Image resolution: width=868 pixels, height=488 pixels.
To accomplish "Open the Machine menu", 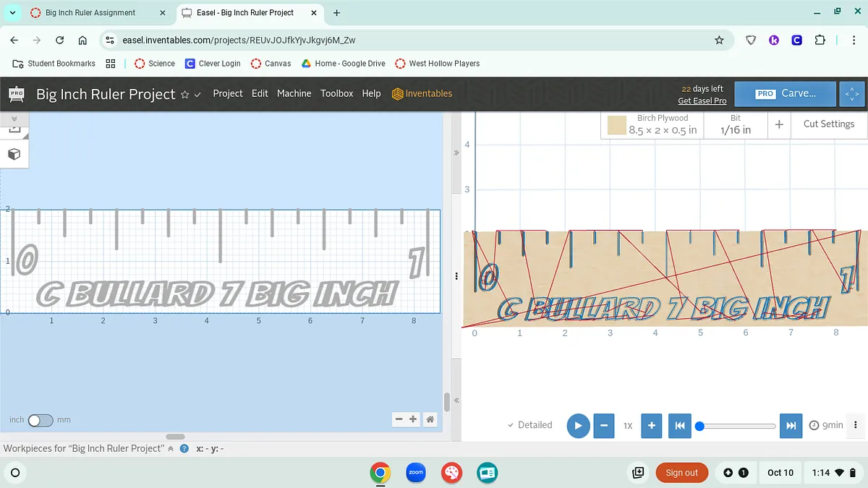I will (x=294, y=93).
